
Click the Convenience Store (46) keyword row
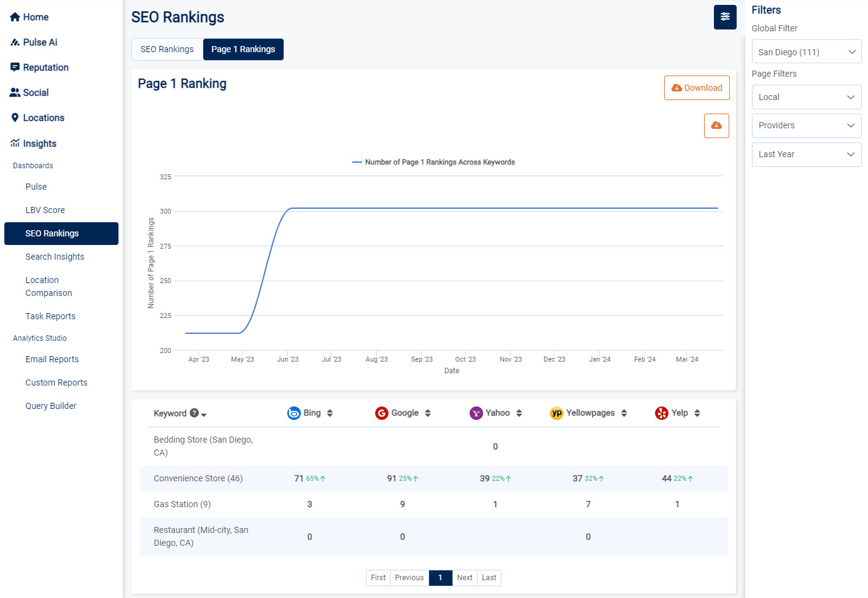point(198,479)
